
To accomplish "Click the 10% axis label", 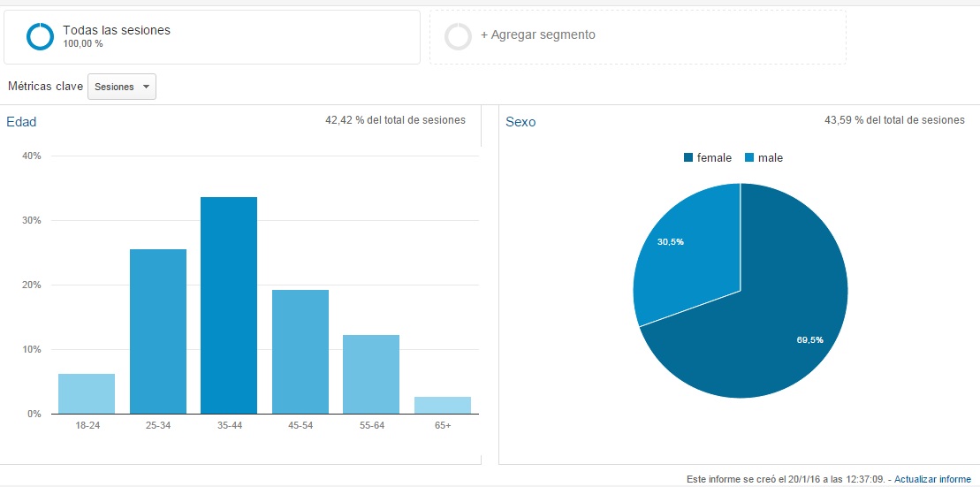I will pos(31,349).
